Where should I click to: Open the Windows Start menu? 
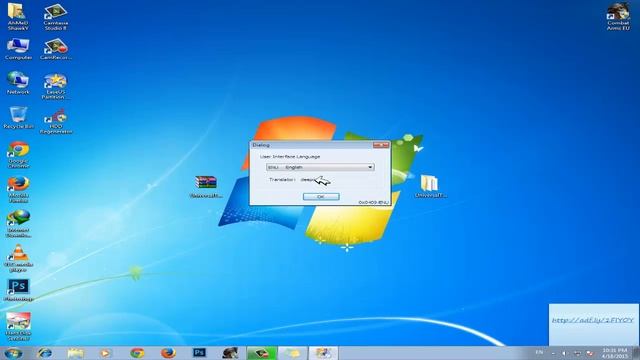(13, 353)
